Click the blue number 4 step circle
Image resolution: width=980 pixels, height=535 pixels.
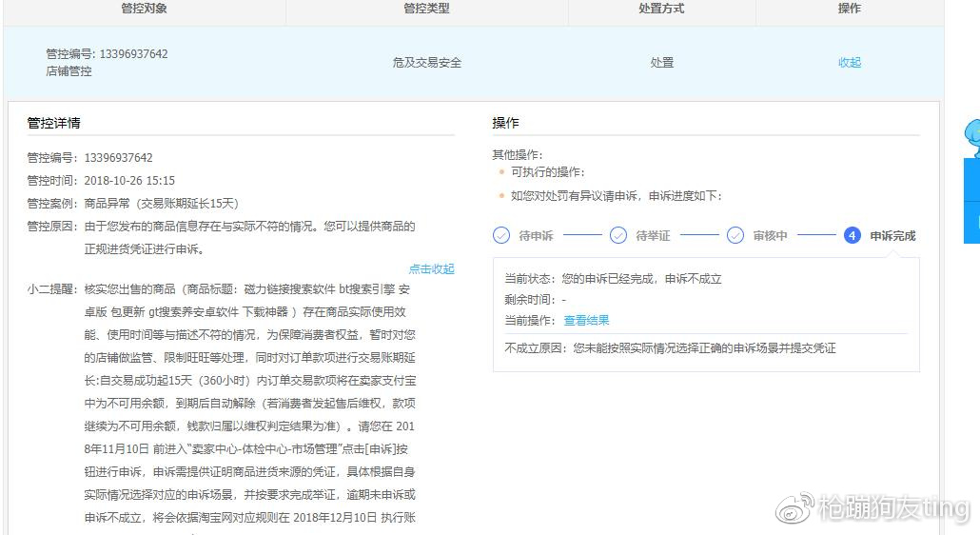853,235
